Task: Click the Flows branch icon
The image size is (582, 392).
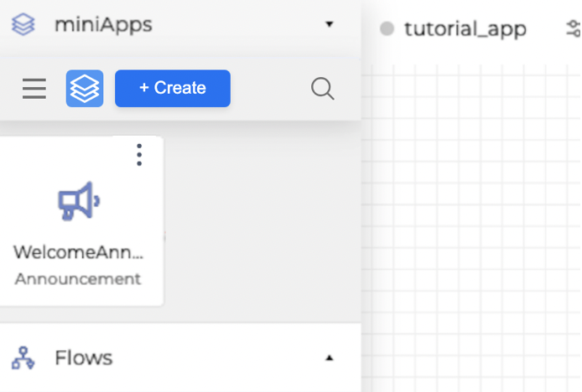Action: click(23, 358)
